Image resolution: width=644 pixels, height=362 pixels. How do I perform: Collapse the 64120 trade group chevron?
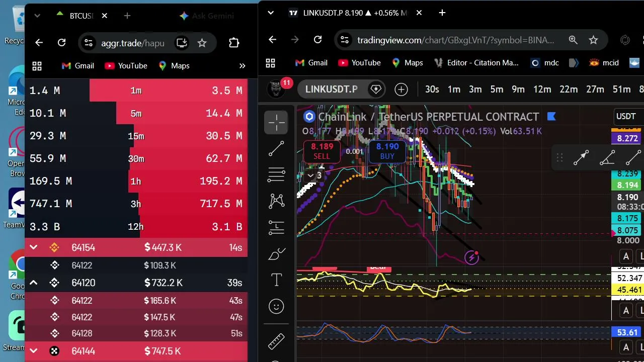coord(34,283)
